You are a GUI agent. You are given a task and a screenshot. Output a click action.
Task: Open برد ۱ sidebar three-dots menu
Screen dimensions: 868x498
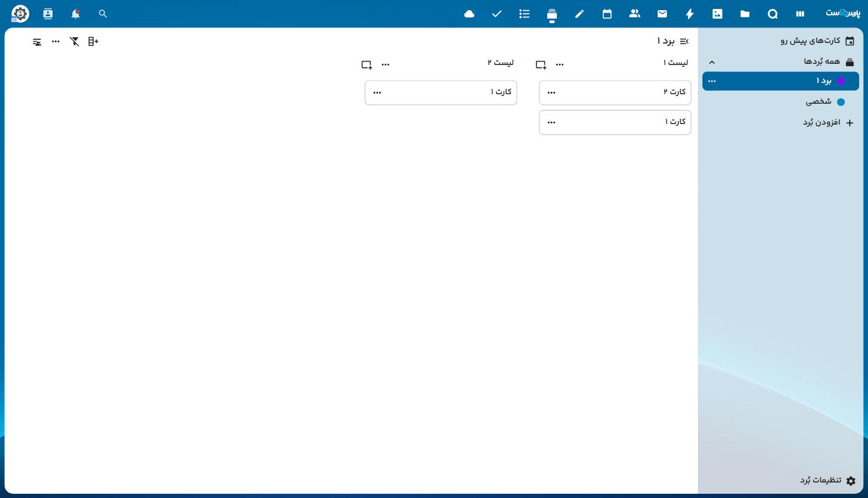point(712,81)
